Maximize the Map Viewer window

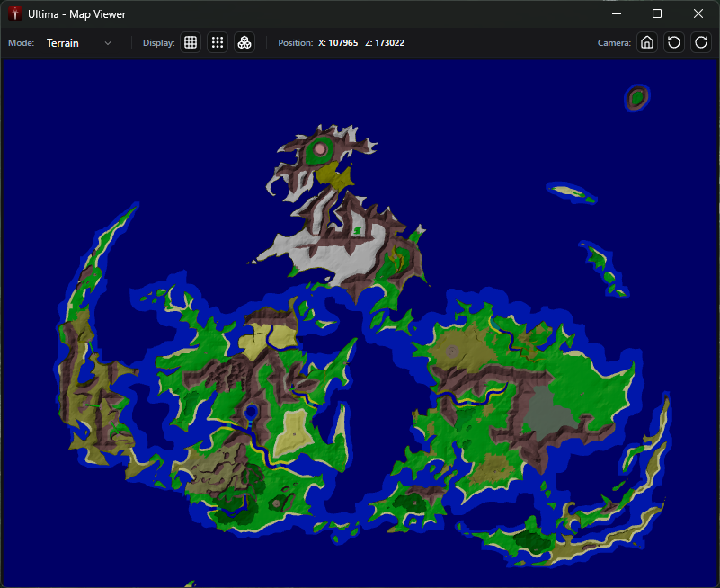tap(657, 13)
